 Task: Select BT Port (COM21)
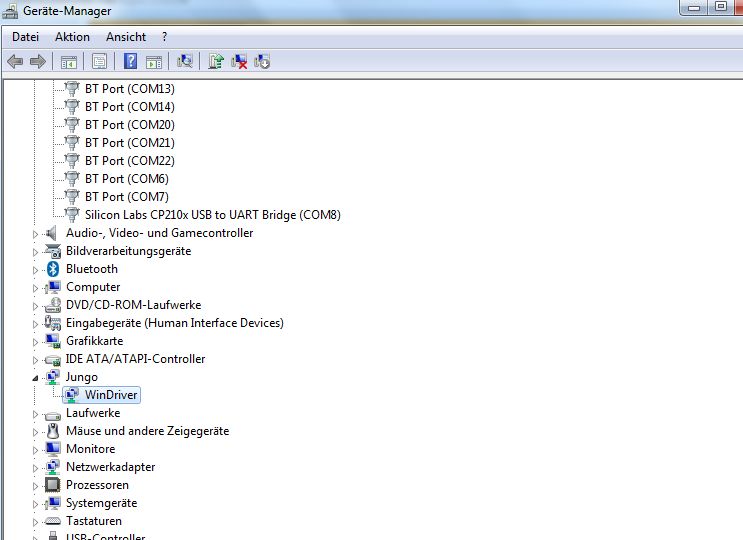pos(129,143)
